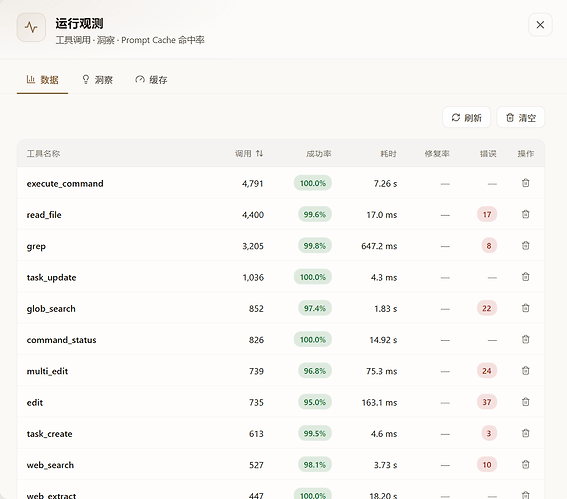Image resolution: width=567 pixels, height=499 pixels.
Task: Click the 运行观测 dialog title
Action: click(79, 24)
